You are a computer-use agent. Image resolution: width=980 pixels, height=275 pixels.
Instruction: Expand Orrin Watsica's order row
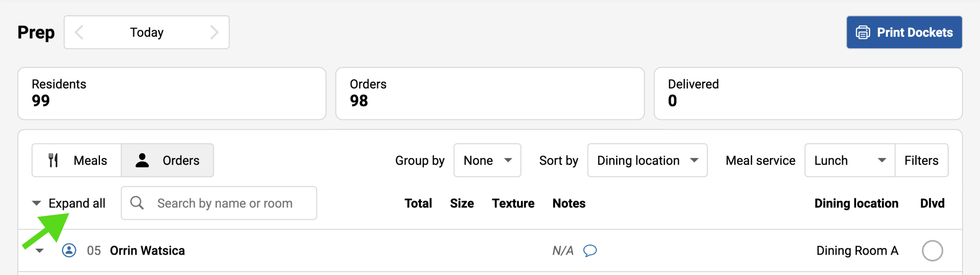pos(40,251)
